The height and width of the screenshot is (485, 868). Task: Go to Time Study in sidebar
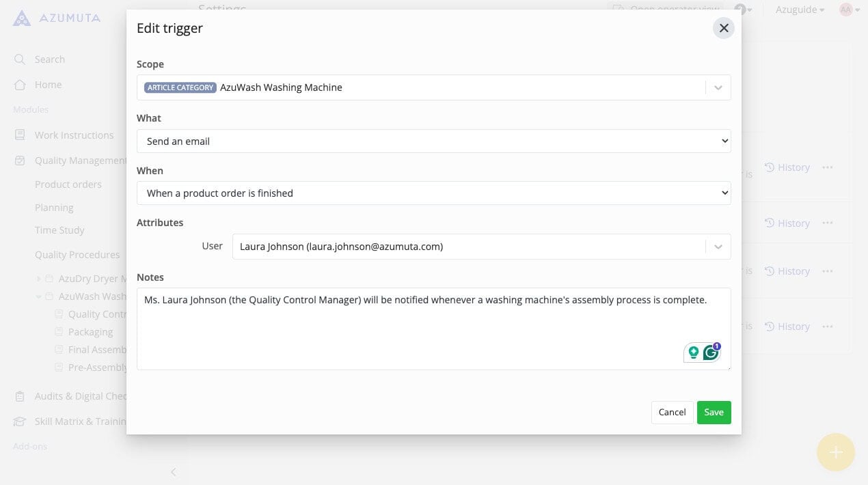59,230
